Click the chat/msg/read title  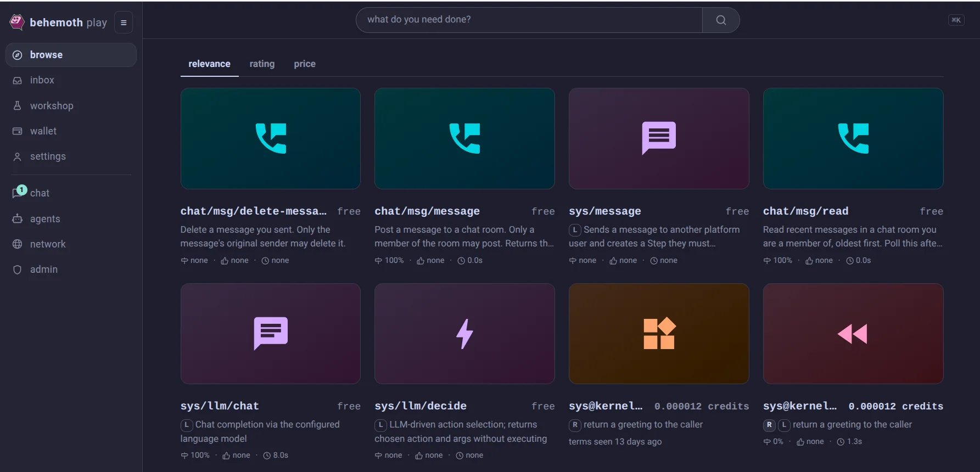pyautogui.click(x=805, y=211)
